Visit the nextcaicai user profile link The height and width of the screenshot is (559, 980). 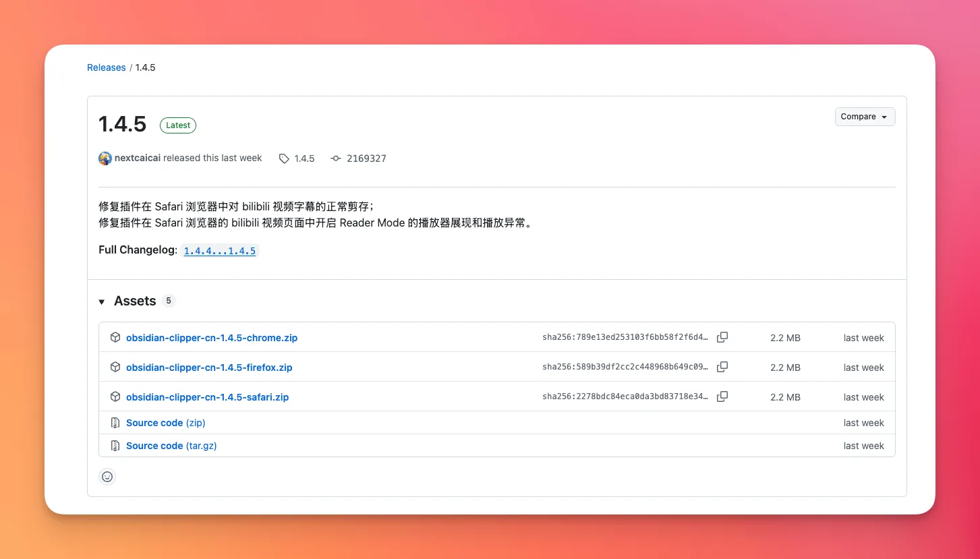point(138,158)
